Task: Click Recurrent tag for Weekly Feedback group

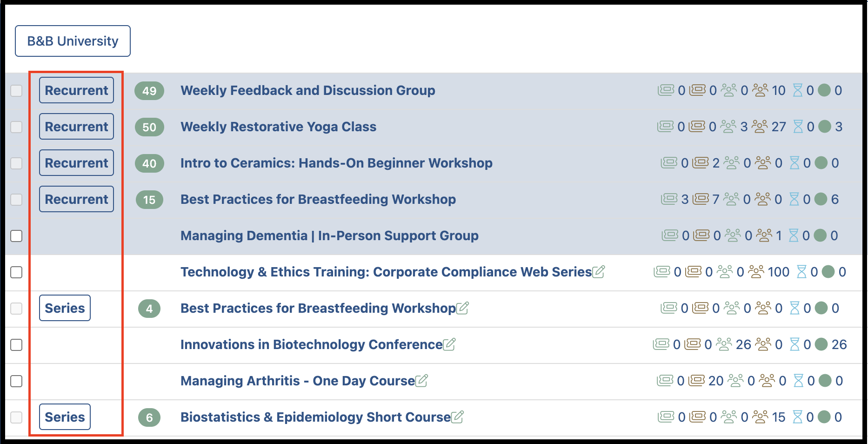Action: (76, 90)
